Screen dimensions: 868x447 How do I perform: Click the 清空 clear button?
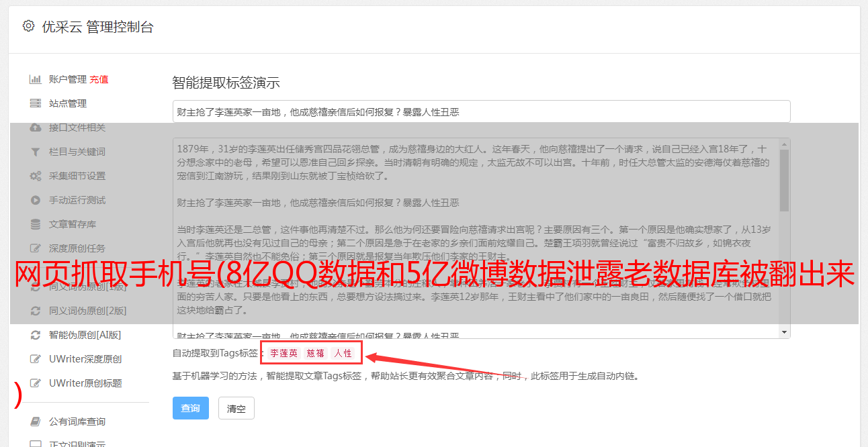pos(236,408)
